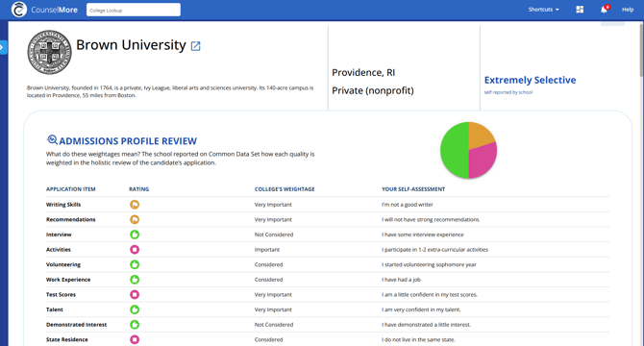Click the Extremely Selective link
The width and height of the screenshot is (644, 346).
(530, 80)
